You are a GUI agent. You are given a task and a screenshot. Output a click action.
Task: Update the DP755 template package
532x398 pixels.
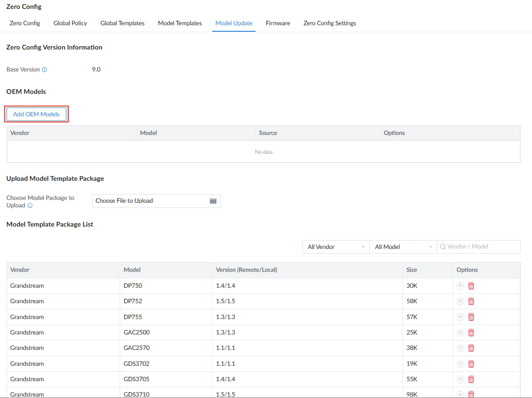[x=460, y=317]
